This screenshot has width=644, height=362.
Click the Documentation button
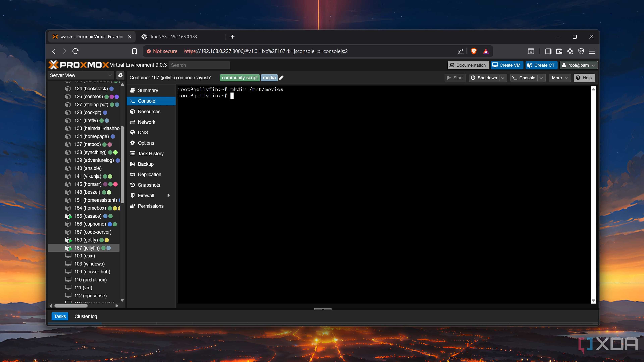coord(468,65)
